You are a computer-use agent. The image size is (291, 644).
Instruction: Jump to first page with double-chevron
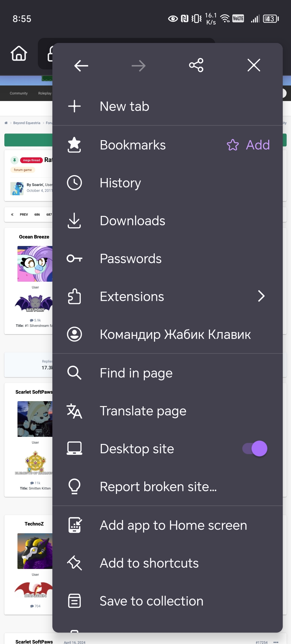pos(12,214)
